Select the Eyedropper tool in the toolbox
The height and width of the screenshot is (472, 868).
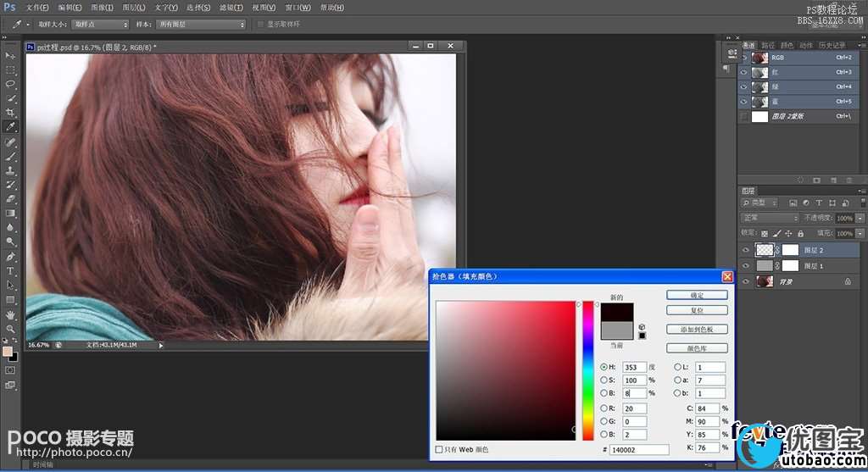pyautogui.click(x=11, y=126)
